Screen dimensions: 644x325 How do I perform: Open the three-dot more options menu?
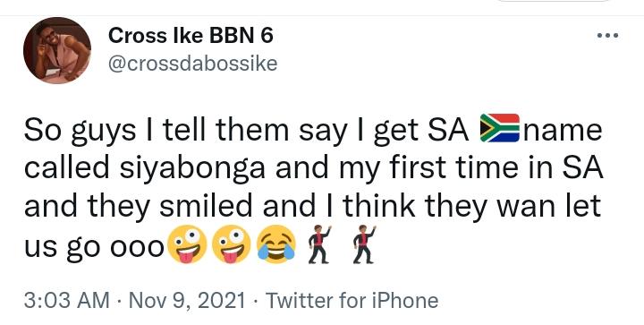607,36
